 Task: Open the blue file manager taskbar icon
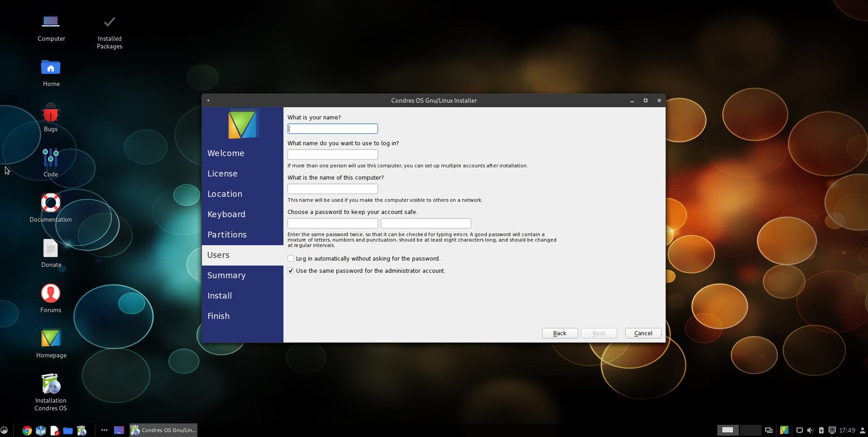(68, 431)
